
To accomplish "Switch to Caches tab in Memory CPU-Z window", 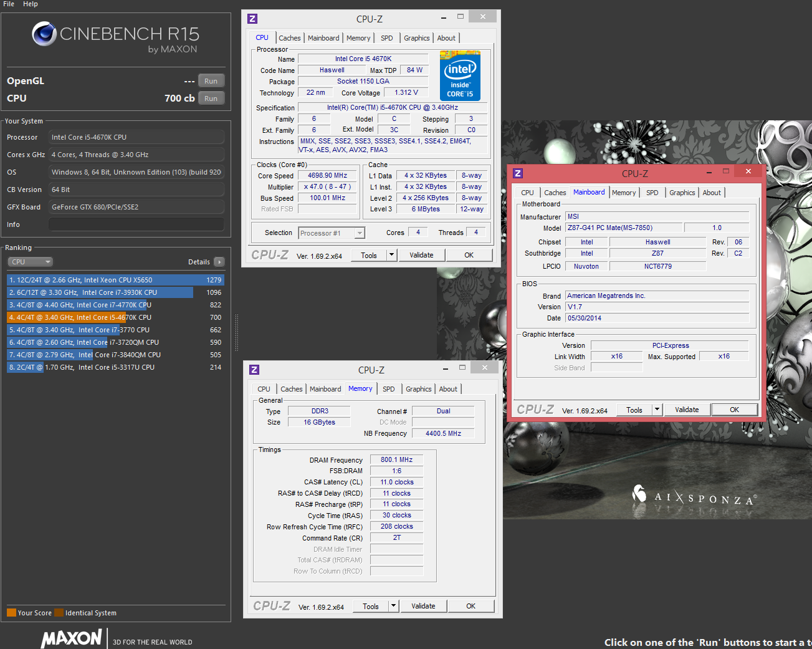I will (x=292, y=389).
